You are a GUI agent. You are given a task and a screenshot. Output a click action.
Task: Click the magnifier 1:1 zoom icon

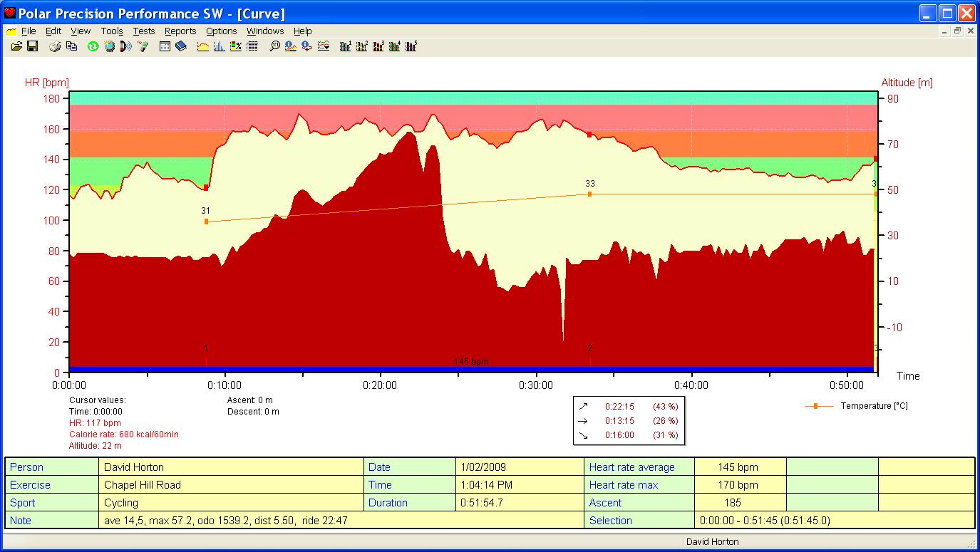(x=274, y=46)
